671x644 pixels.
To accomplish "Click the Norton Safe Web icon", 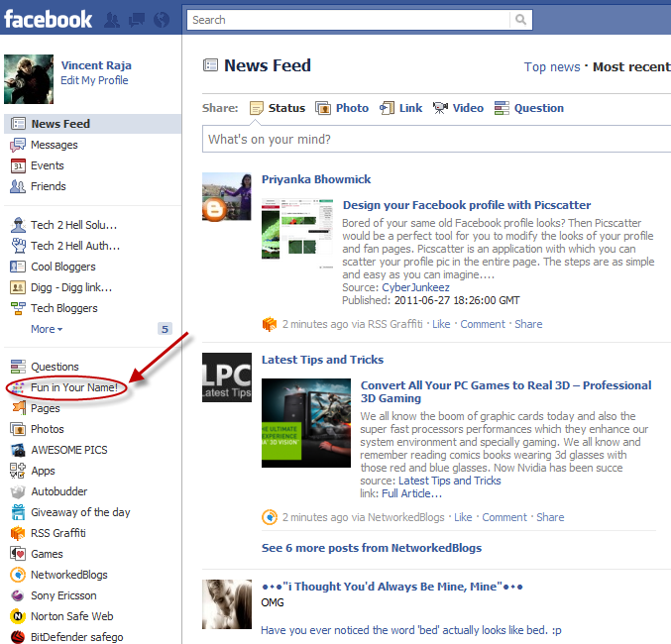I will tap(18, 616).
